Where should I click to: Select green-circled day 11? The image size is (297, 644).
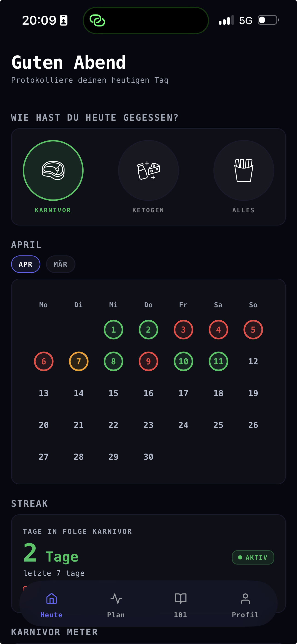[x=218, y=361]
